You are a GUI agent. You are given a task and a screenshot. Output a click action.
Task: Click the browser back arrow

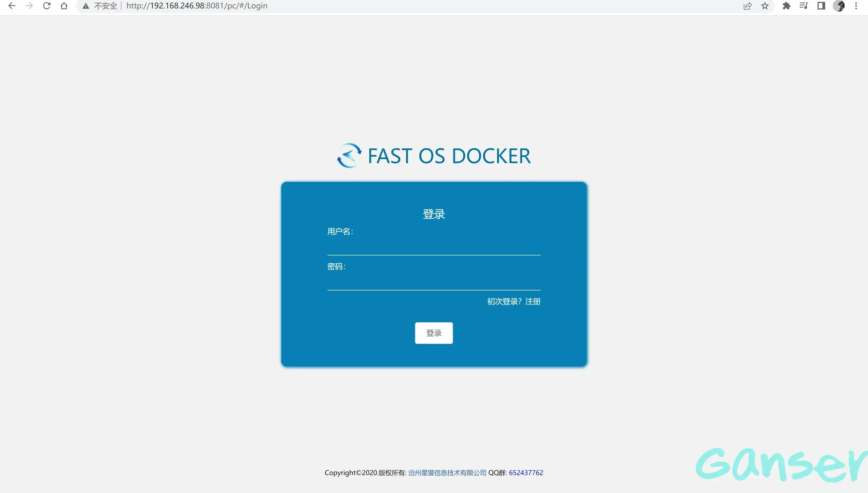pos(12,6)
